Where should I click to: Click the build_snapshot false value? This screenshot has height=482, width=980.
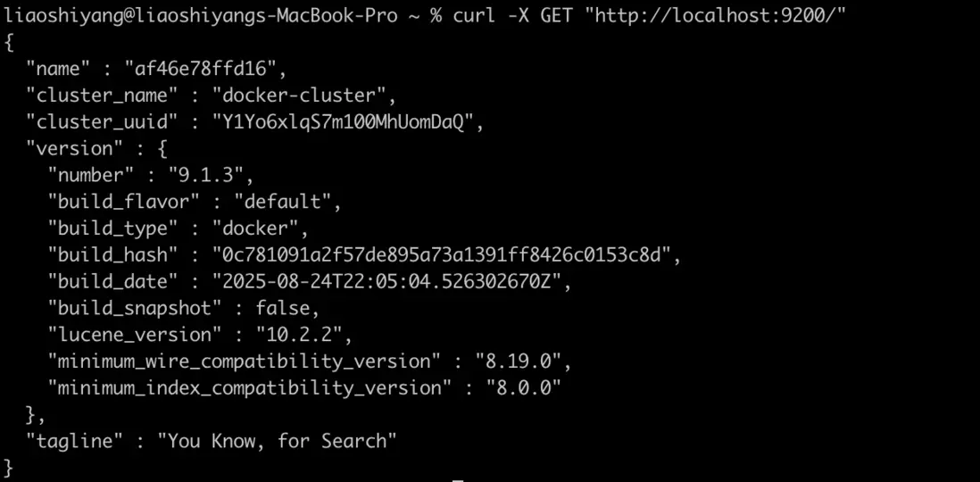tap(282, 308)
